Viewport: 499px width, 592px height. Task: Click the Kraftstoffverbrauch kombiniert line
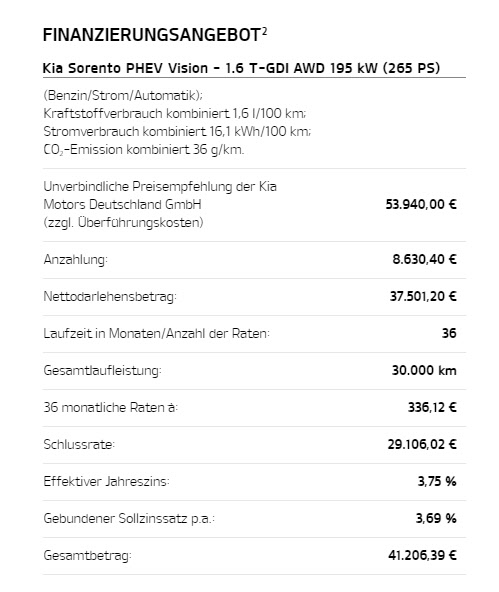pos(175,113)
